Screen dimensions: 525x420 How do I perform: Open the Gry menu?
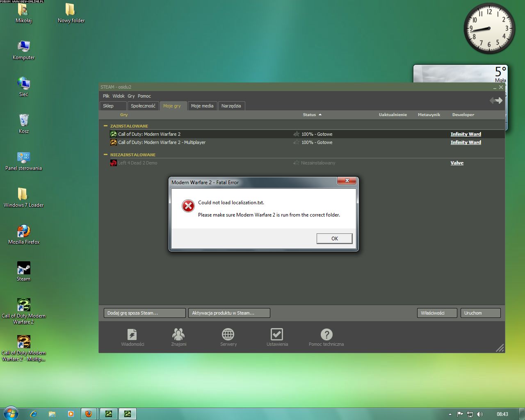(x=131, y=96)
